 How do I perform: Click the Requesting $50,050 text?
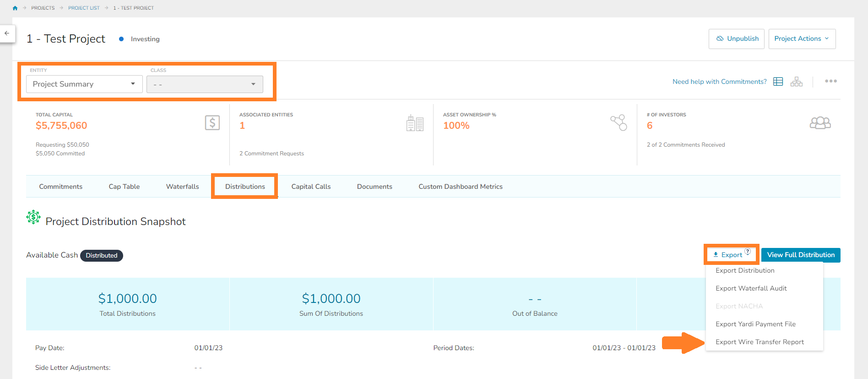(62, 145)
